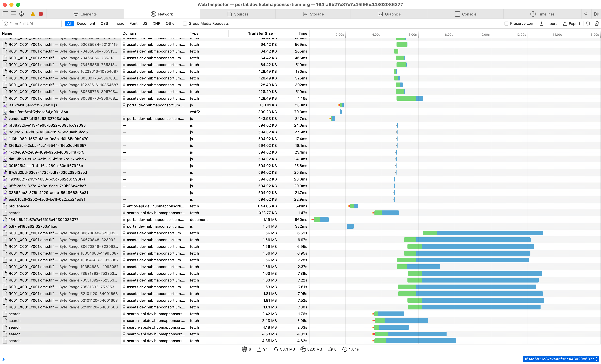
Task: Click the Export button
Action: pos(572,23)
